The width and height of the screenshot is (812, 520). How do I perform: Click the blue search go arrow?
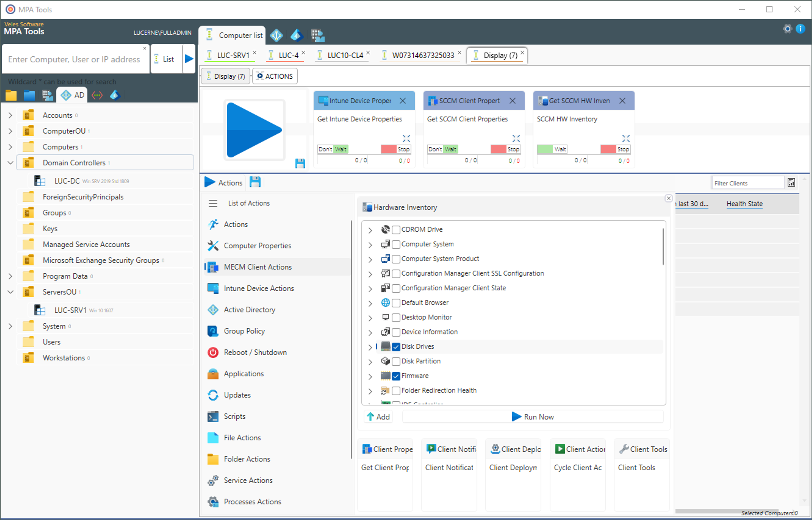coord(189,59)
